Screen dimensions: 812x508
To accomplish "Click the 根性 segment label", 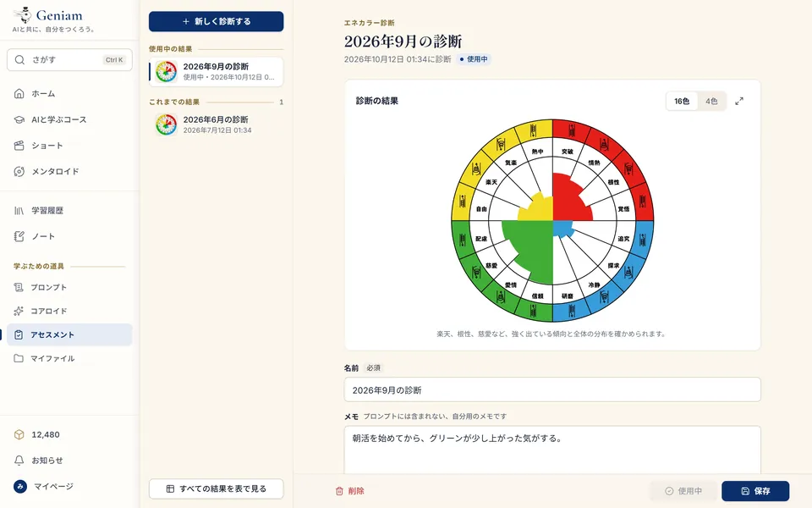I will point(614,182).
